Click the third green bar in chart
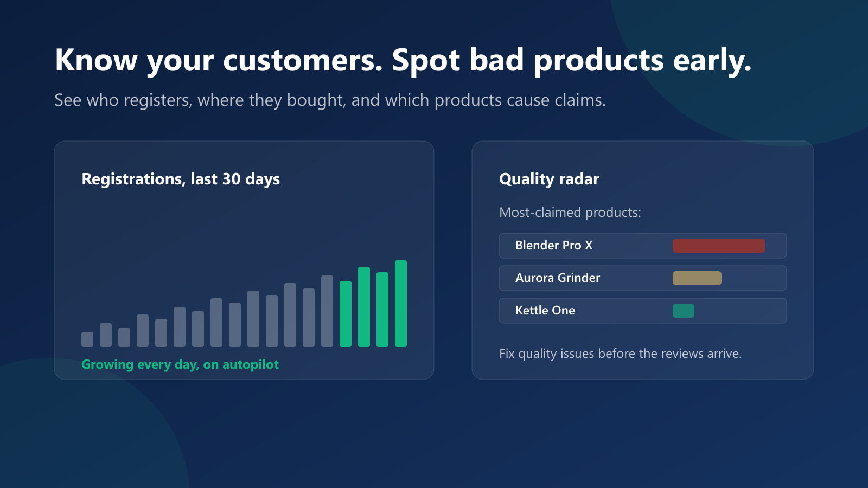868x488 pixels. pos(382,310)
